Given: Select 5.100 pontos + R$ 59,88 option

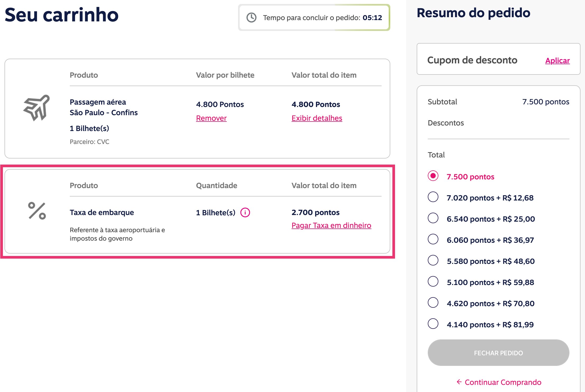Looking at the screenshot, I should click(x=433, y=282).
